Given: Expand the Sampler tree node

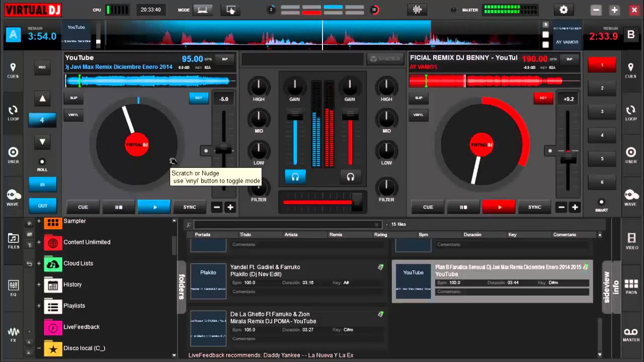Looking at the screenshot, I should click(x=39, y=221).
